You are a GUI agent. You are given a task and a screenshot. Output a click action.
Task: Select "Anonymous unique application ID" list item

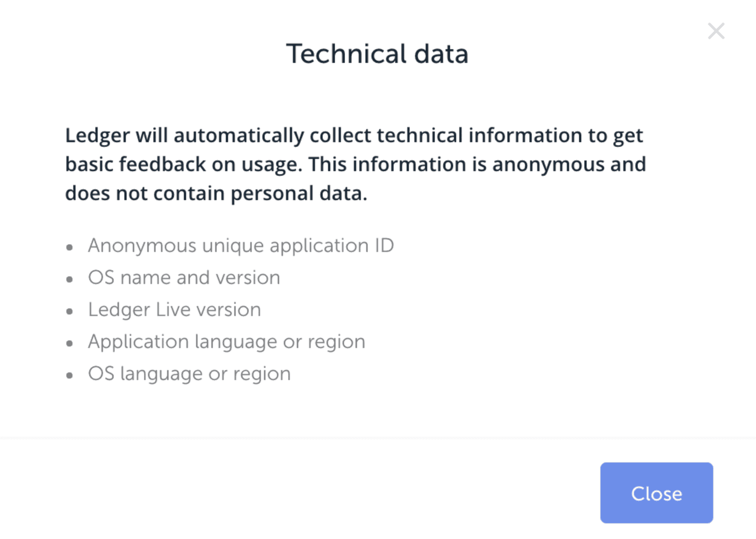point(241,245)
